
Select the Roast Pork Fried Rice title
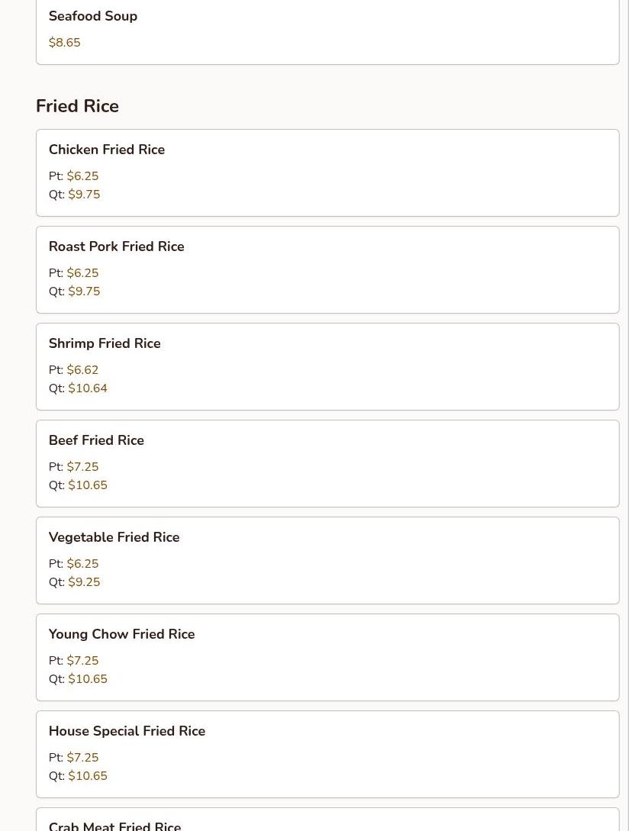click(x=117, y=247)
